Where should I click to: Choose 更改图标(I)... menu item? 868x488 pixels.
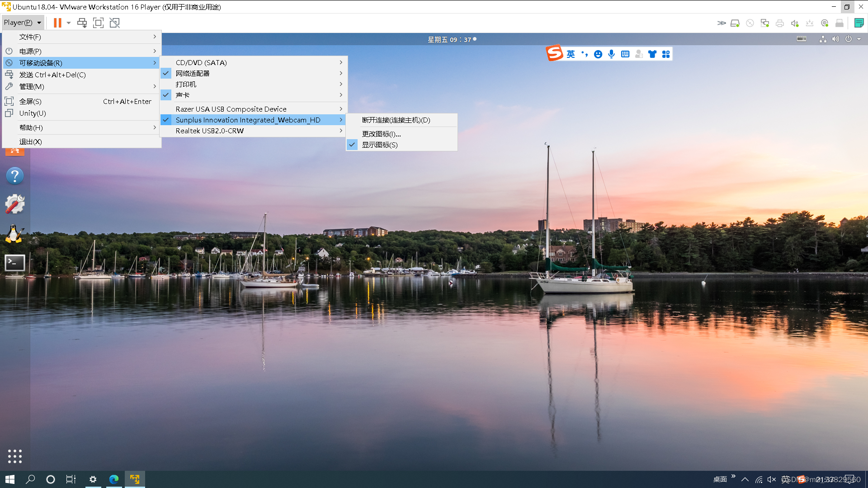coord(401,134)
